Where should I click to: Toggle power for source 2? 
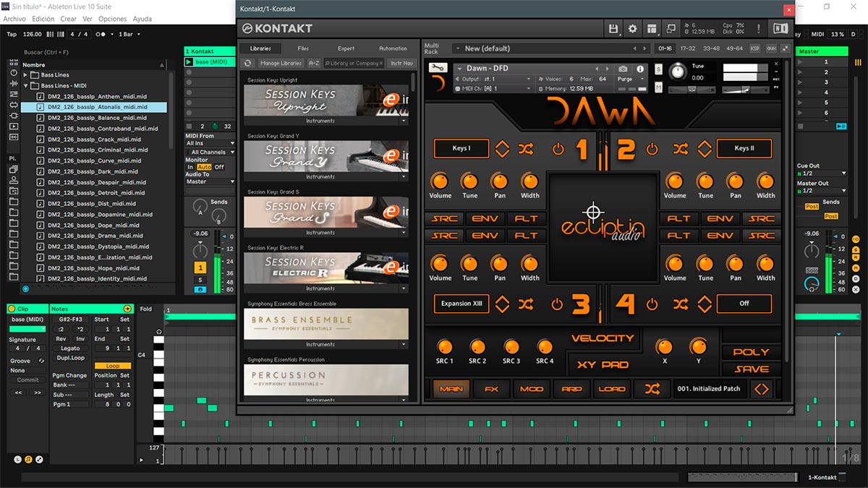[652, 149]
